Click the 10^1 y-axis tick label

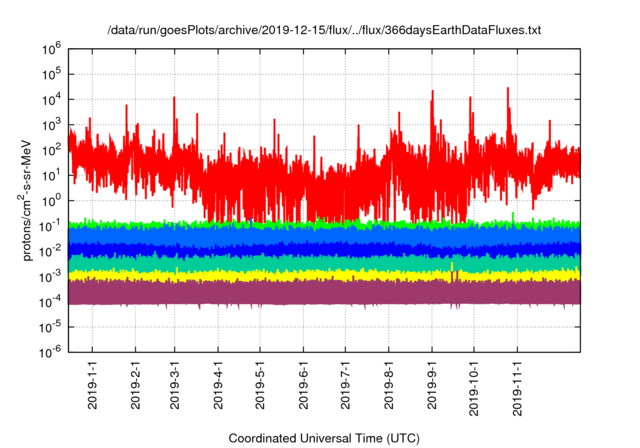point(51,176)
